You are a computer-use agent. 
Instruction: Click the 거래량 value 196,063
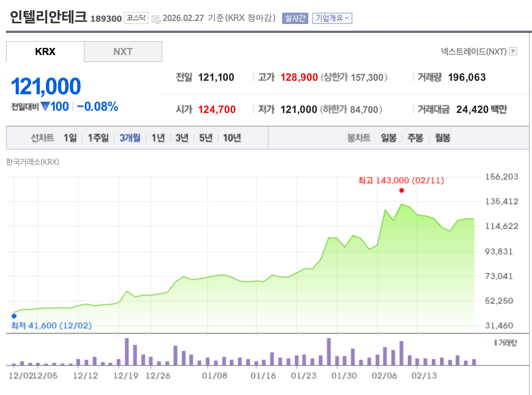coord(467,77)
